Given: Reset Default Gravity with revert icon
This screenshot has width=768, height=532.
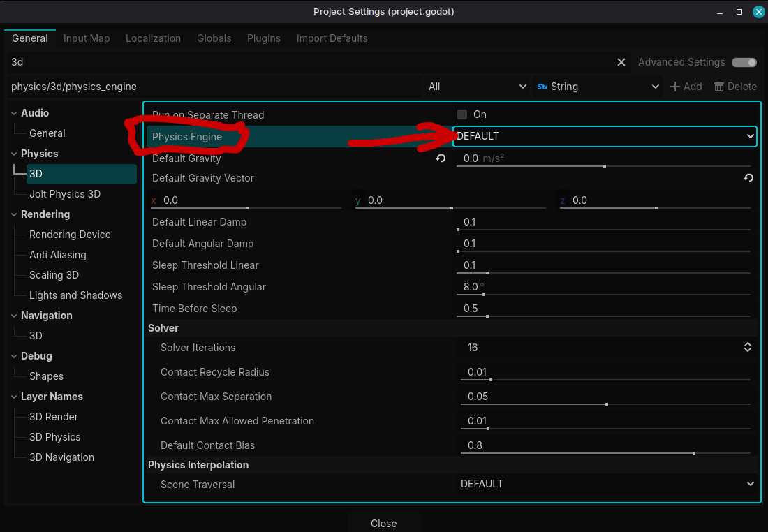Looking at the screenshot, I should click(x=441, y=158).
